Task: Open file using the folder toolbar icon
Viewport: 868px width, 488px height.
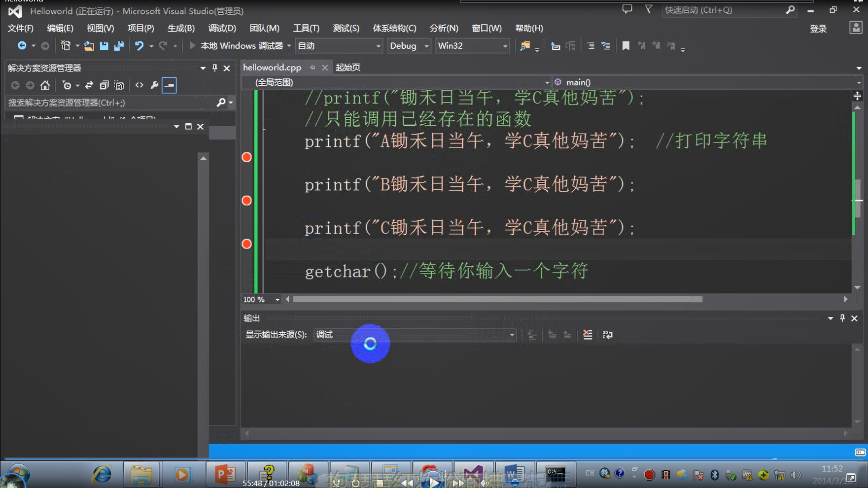Action: pos(89,46)
